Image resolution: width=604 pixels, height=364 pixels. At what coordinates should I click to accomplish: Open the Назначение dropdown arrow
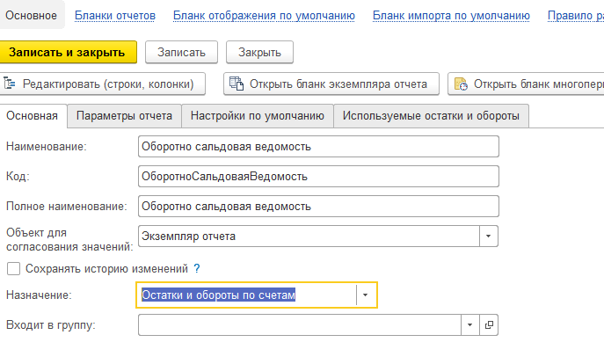tap(365, 295)
